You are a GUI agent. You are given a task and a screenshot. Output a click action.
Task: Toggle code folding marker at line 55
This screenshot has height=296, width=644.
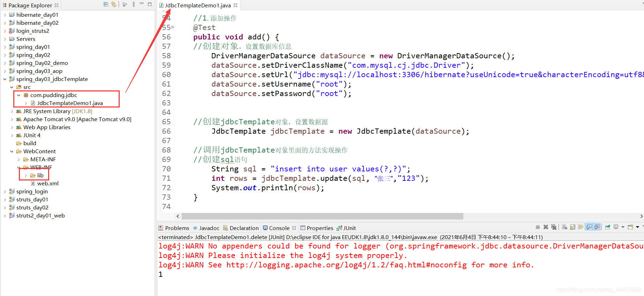173,27
